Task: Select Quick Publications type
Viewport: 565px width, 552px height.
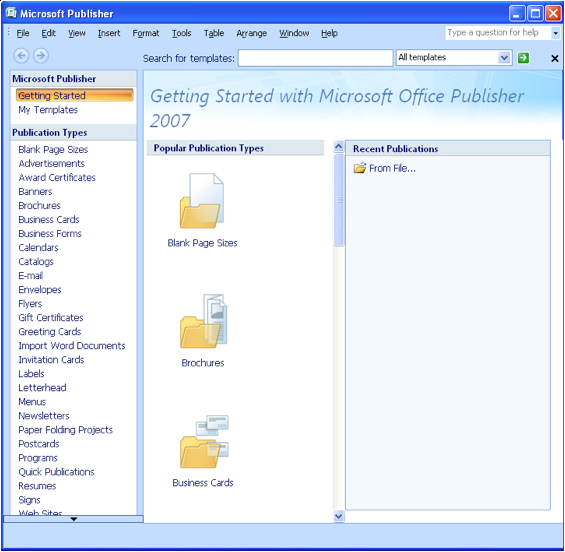Action: tap(56, 472)
